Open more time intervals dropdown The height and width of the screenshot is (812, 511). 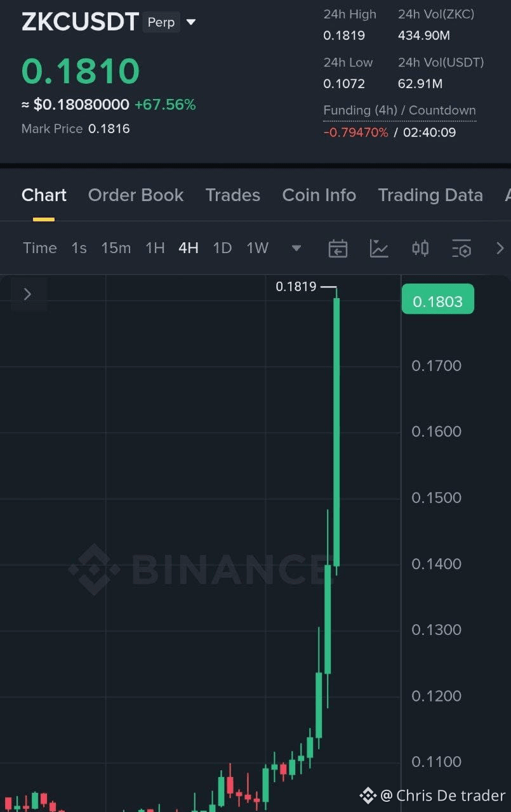click(x=296, y=248)
